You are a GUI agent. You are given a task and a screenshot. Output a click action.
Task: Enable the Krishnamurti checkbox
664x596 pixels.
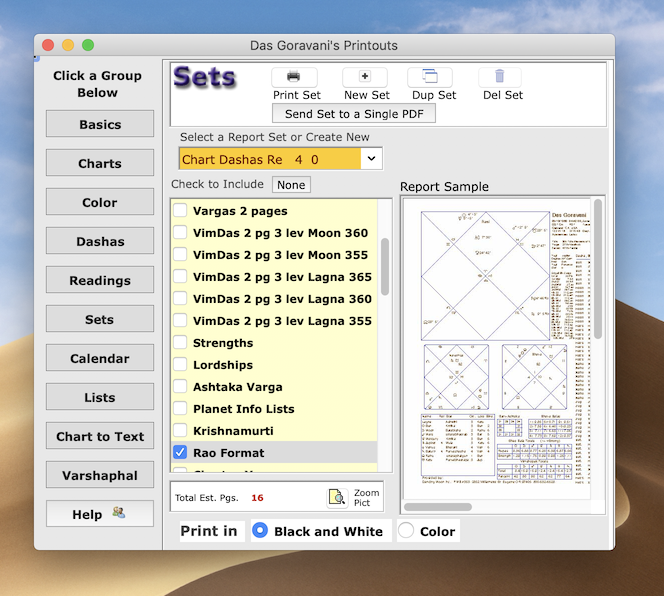181,431
